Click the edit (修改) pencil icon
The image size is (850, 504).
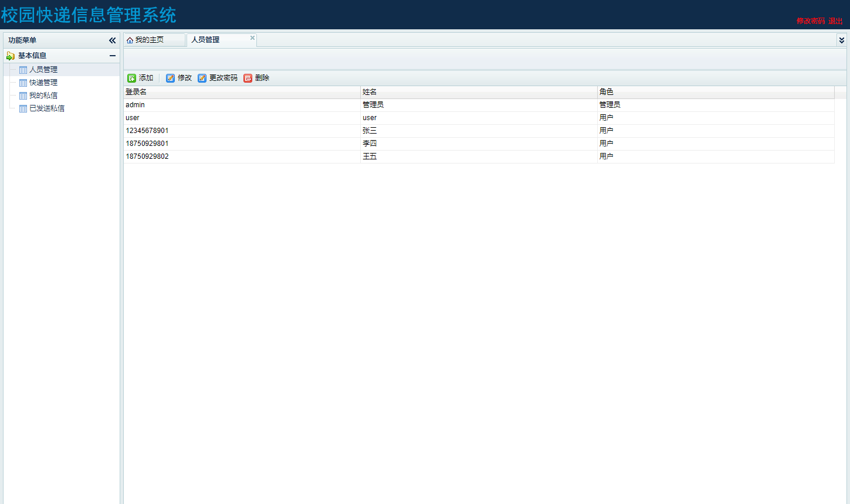coord(171,78)
